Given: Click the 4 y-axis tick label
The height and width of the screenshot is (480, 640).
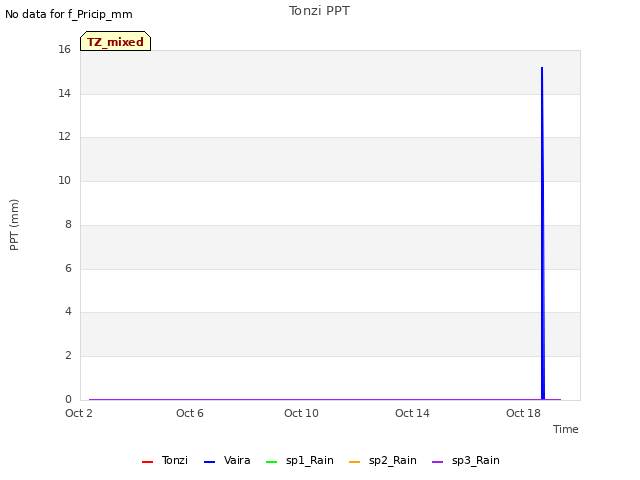Looking at the screenshot, I should point(68,311).
